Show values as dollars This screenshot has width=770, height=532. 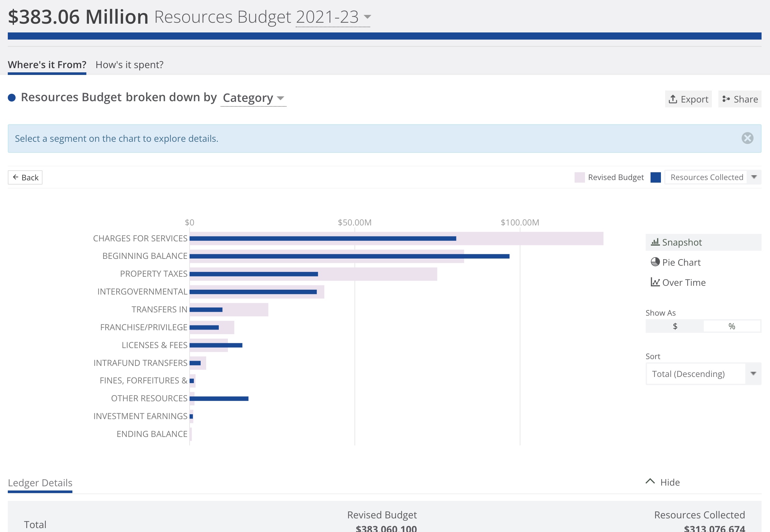[x=675, y=326]
